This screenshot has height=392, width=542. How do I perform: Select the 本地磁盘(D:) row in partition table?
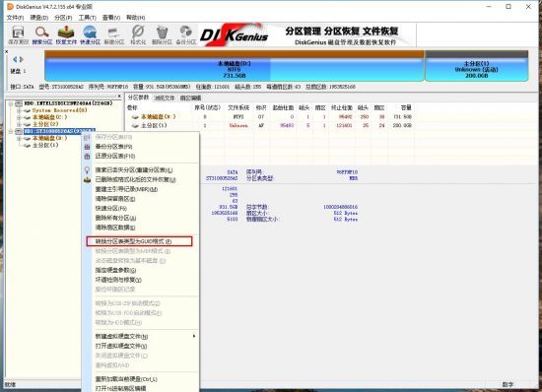coord(270,117)
